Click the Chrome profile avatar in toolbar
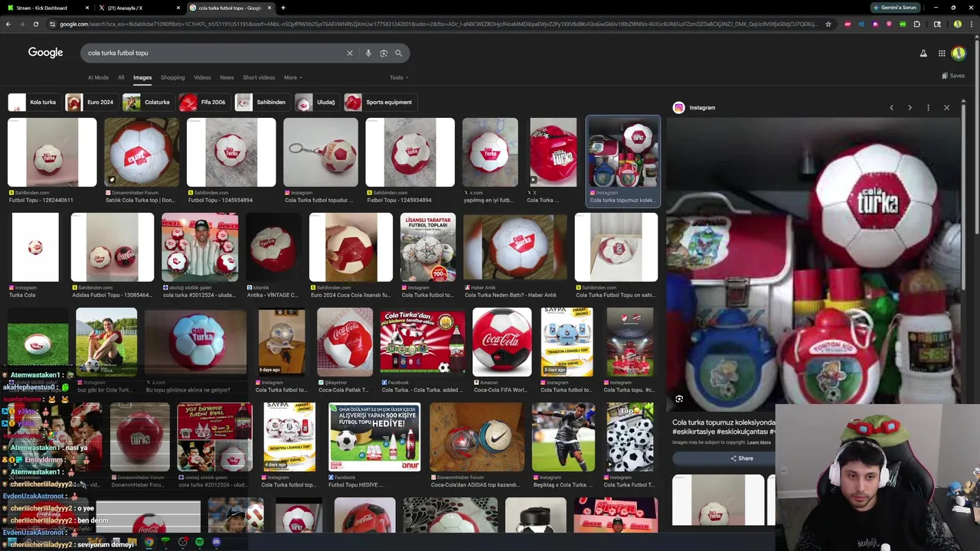The image size is (980, 551). point(957,24)
